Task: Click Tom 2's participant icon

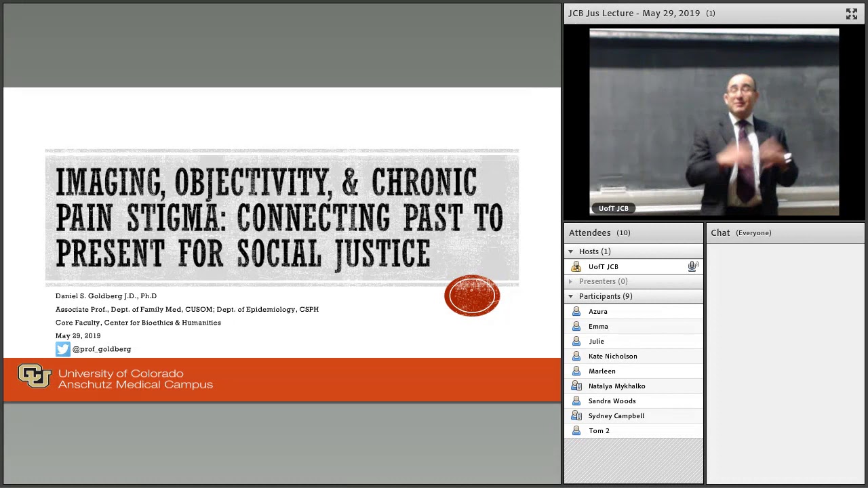Action: point(576,430)
